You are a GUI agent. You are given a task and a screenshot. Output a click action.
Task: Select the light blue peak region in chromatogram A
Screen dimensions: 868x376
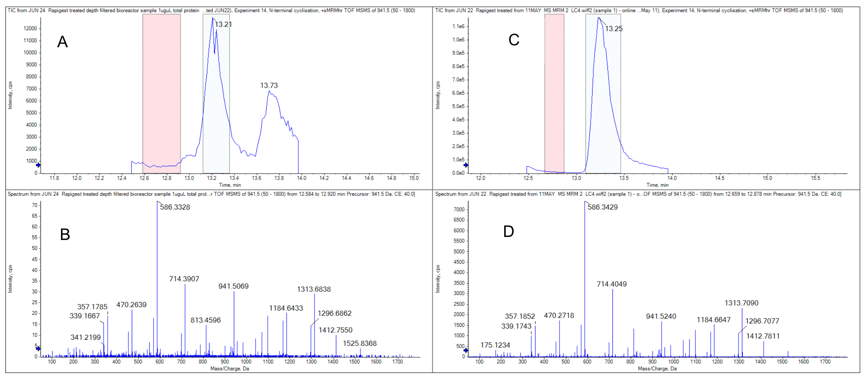[216, 94]
